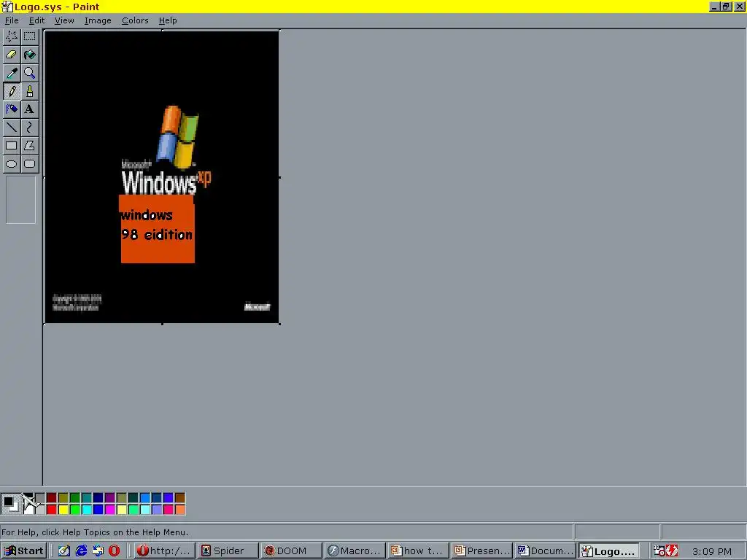This screenshot has width=747, height=560.
Task: Switch to the Presen... taskbar window
Action: 481,551
